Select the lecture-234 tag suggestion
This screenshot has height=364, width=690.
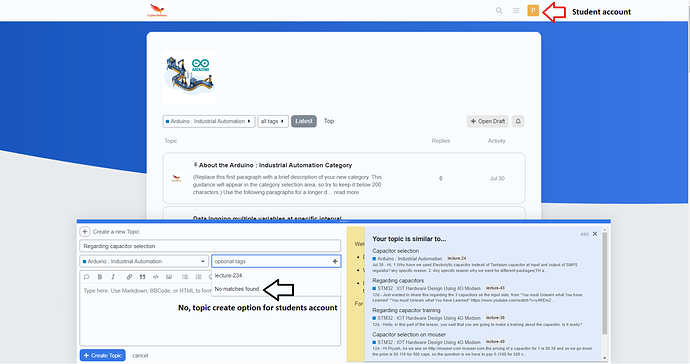coord(228,276)
